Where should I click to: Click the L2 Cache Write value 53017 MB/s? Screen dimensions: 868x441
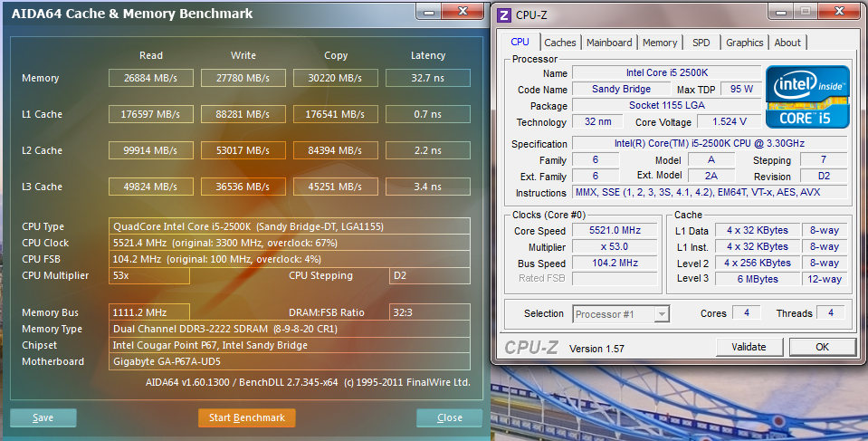coord(243,150)
